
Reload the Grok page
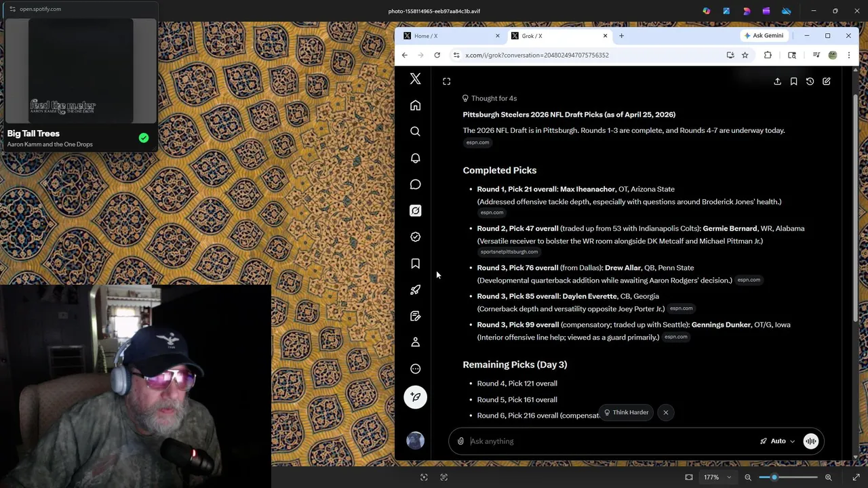pos(437,55)
